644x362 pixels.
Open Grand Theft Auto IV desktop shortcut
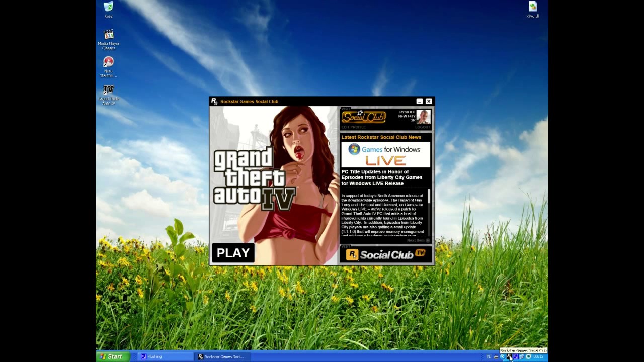tap(108, 95)
